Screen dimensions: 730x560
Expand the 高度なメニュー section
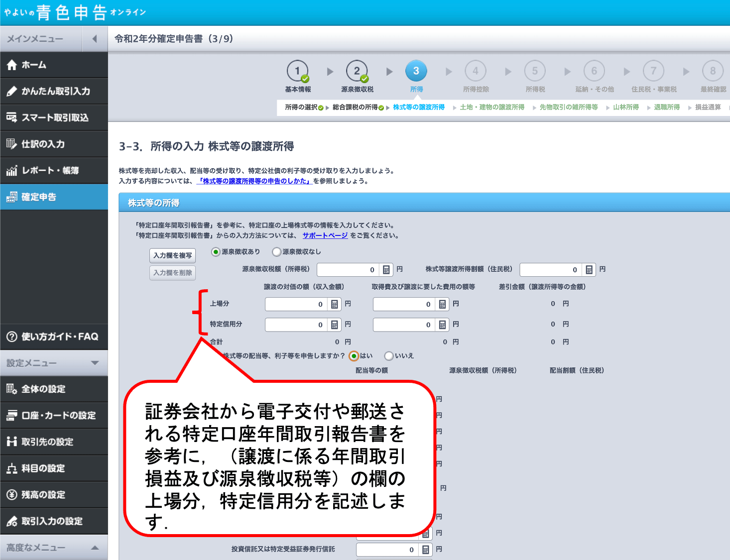95,548
